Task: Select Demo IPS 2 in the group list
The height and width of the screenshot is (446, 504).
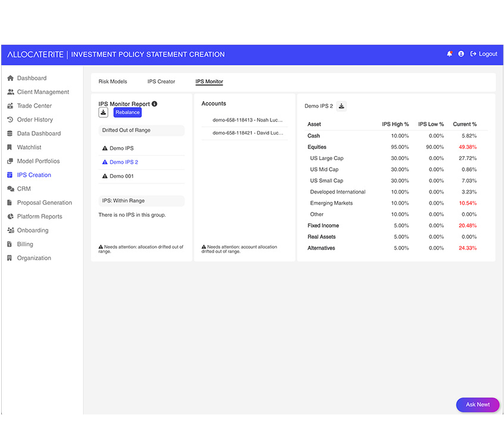Action: click(x=123, y=162)
